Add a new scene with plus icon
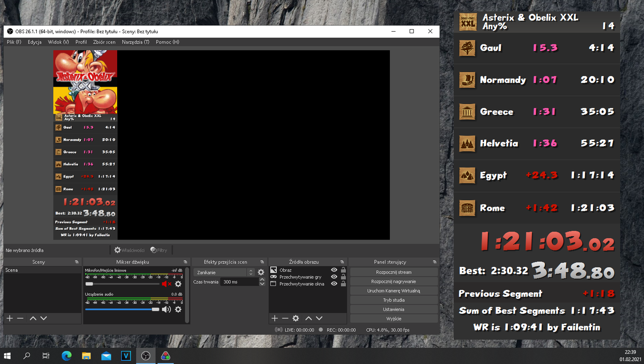 (x=9, y=318)
